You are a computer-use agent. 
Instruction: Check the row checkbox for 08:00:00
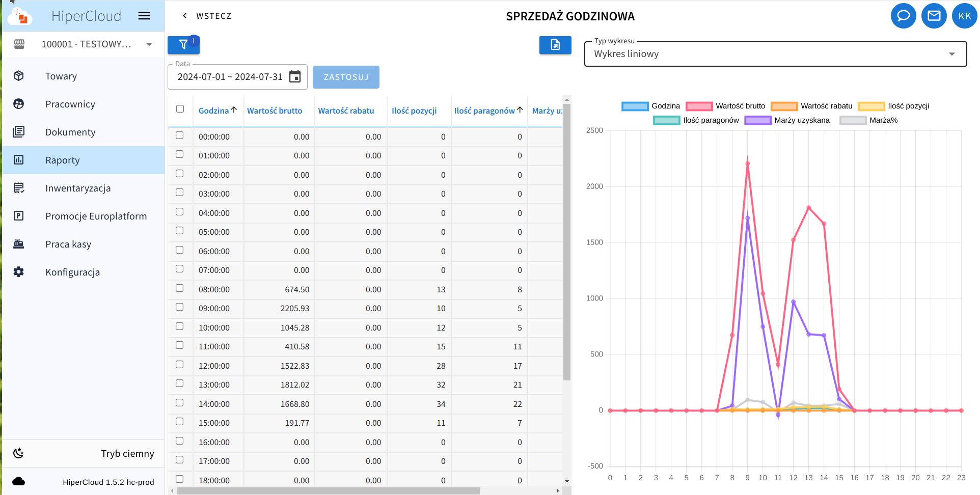click(180, 288)
